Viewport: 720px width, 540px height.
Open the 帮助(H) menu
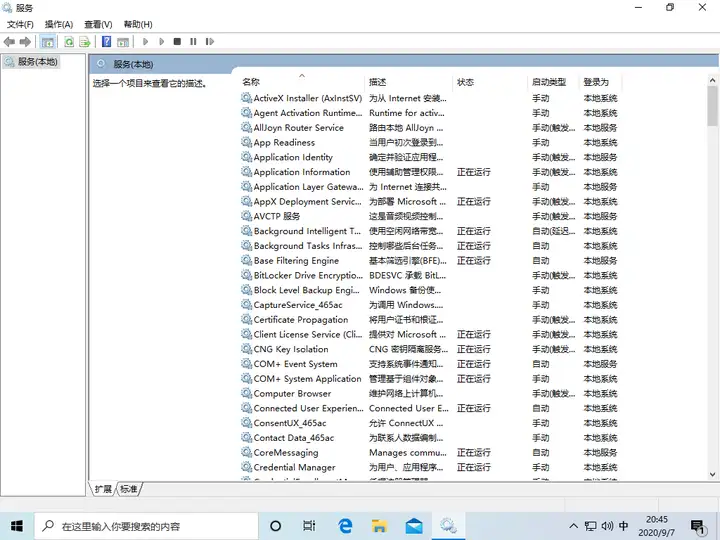pos(138,24)
